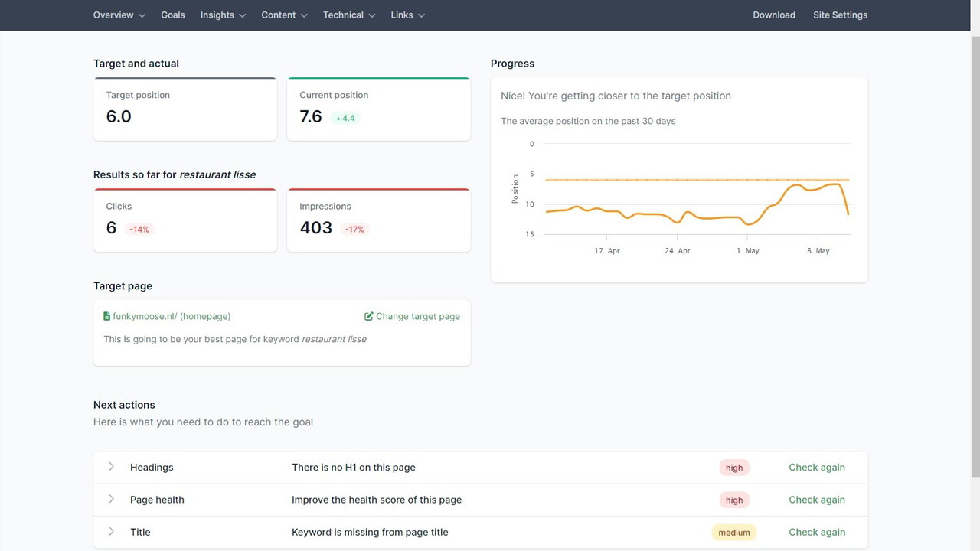Open the Overview dropdown menu
The height and width of the screenshot is (551, 980).
(119, 15)
